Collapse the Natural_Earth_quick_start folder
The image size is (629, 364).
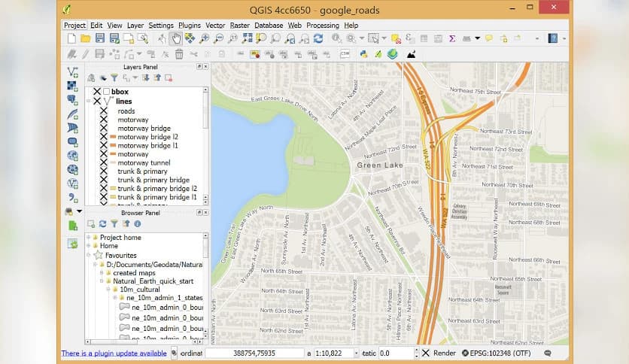[x=102, y=281]
